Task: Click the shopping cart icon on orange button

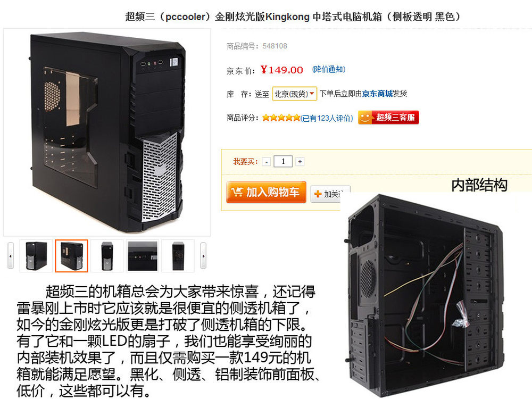Action: (x=237, y=192)
